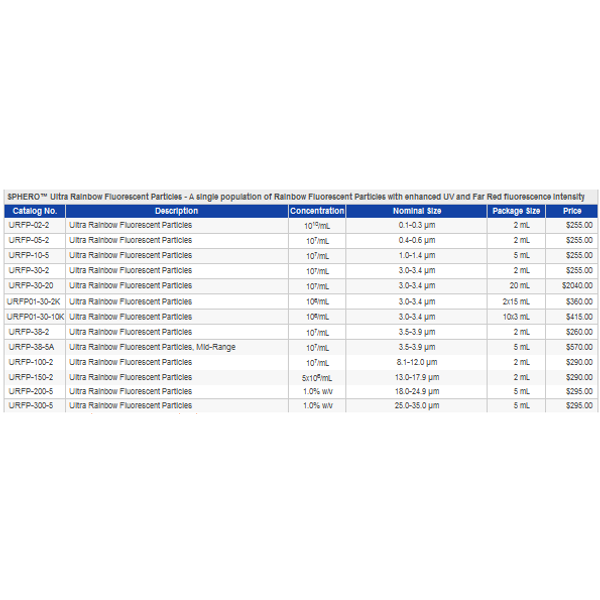The image size is (600, 600).
Task: Click the 3.5-3.9 µm size for URFP-38-2
Action: (x=417, y=332)
